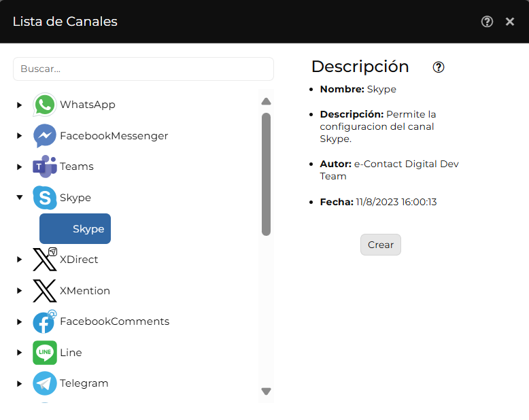The width and height of the screenshot is (529, 420).
Task: Close the Lista de Canales dialog
Action: point(510,22)
